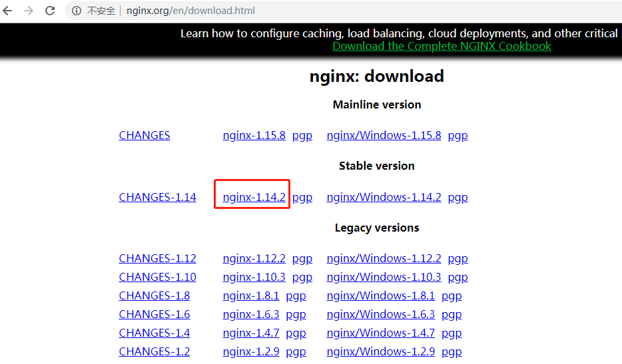Image resolution: width=622 pixels, height=364 pixels.
Task: Download legacy nginx-1.4.7
Action: [x=250, y=333]
